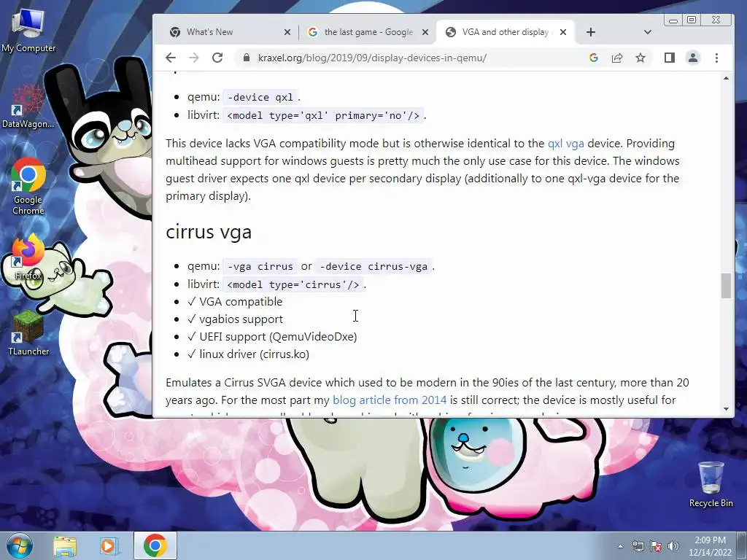
Task: Follow the qxl vga link
Action: (565, 144)
